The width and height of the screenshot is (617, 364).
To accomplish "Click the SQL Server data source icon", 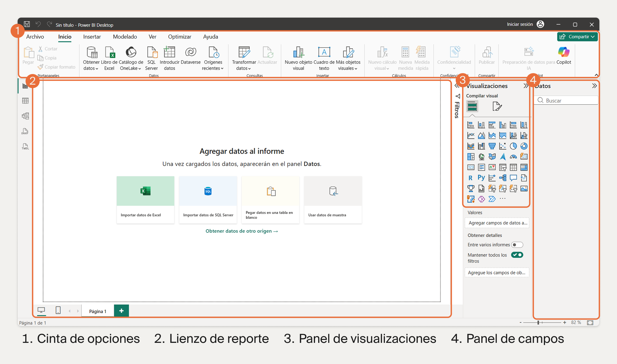I will 152,53.
